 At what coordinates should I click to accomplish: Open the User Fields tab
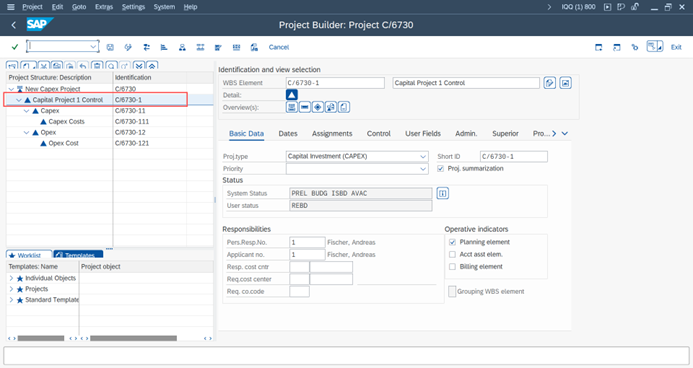423,133
